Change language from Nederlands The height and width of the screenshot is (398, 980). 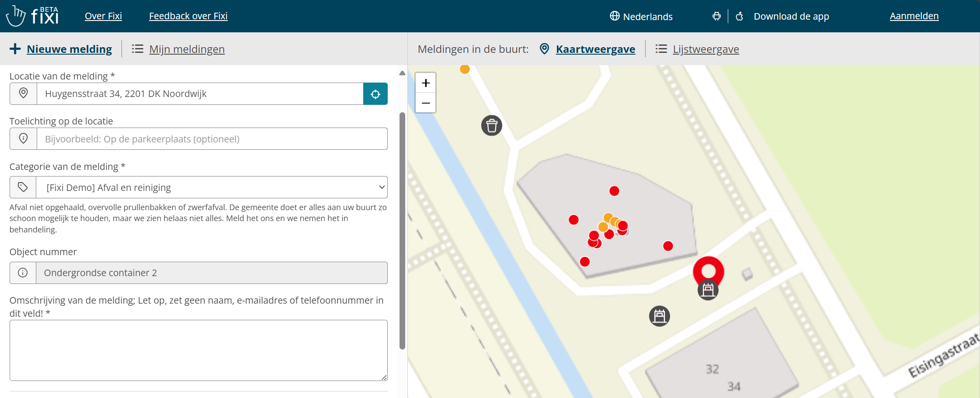(647, 17)
